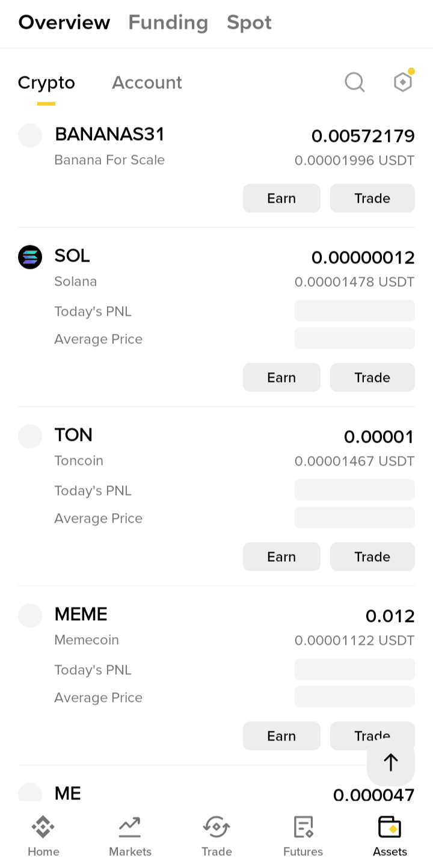This screenshot has height=868, width=433.
Task: Open the TON Toncoin asset row
Action: 180,448
